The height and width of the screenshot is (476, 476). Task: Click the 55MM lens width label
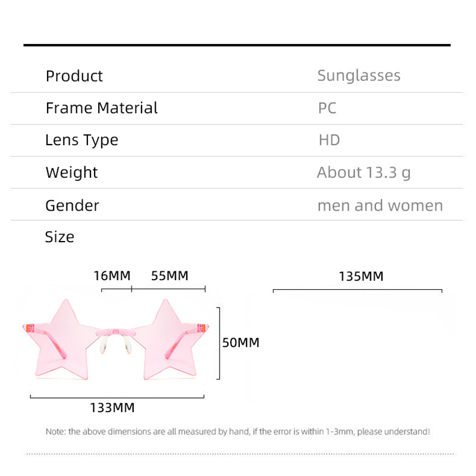(170, 276)
